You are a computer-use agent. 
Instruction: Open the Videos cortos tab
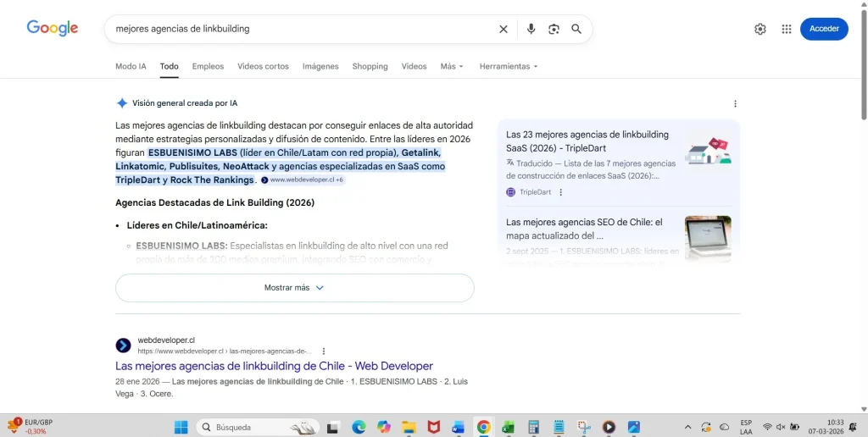pos(263,66)
